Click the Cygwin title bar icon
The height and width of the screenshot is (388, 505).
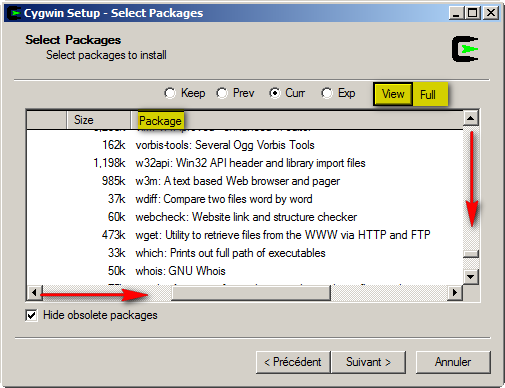[14, 13]
